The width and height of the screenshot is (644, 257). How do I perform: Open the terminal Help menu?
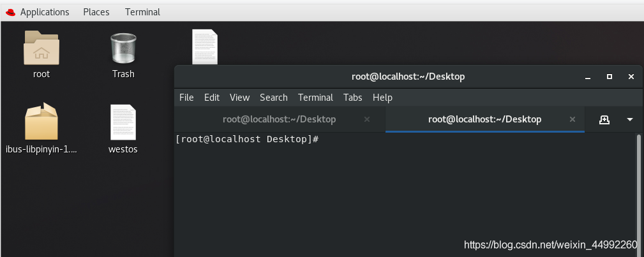(x=382, y=98)
